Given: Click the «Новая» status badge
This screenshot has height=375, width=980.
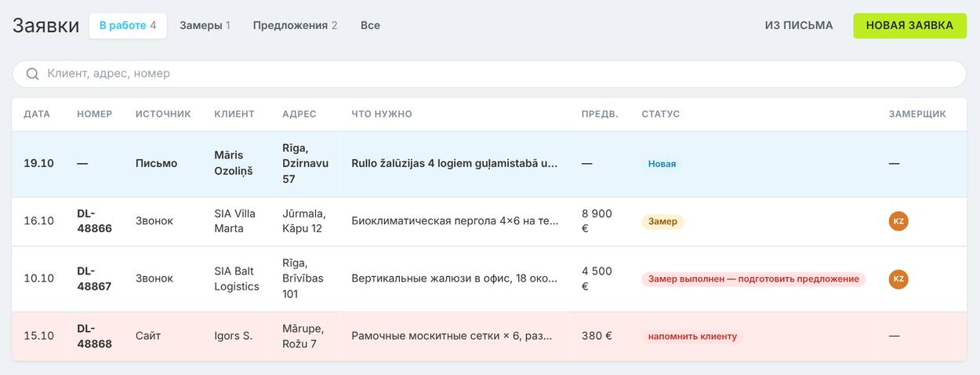Looking at the screenshot, I should [662, 164].
